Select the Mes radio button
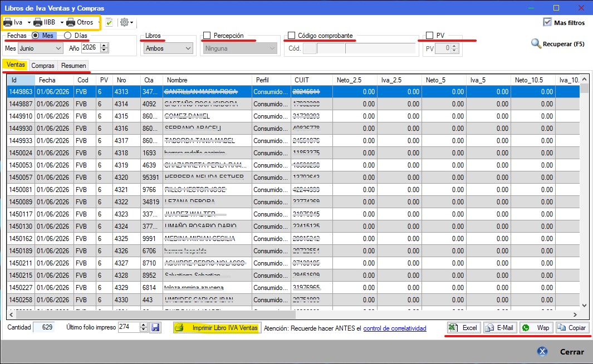Image resolution: width=593 pixels, height=364 pixels. 36,36
